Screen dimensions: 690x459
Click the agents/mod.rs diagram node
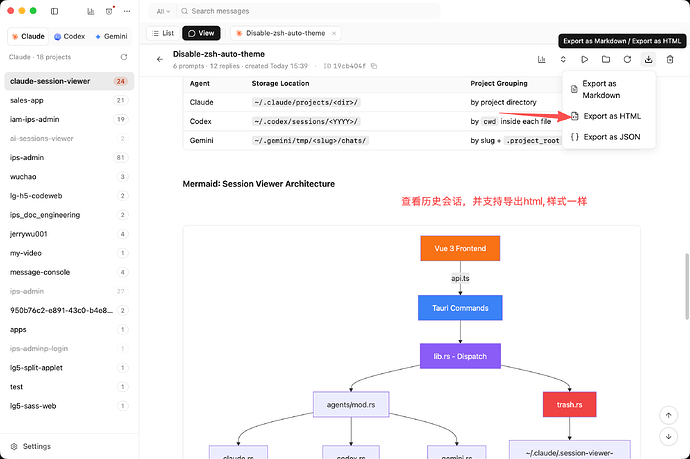pyautogui.click(x=351, y=404)
